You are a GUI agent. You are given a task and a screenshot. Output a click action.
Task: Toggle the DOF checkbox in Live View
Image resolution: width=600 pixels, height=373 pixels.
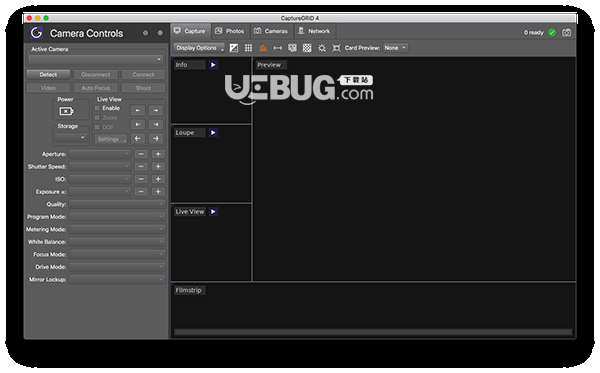(97, 127)
